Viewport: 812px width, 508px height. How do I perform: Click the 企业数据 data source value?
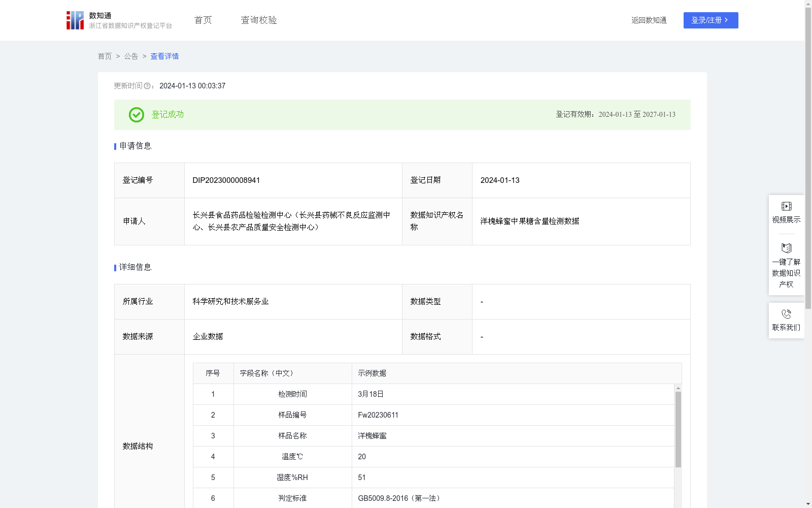click(x=208, y=337)
